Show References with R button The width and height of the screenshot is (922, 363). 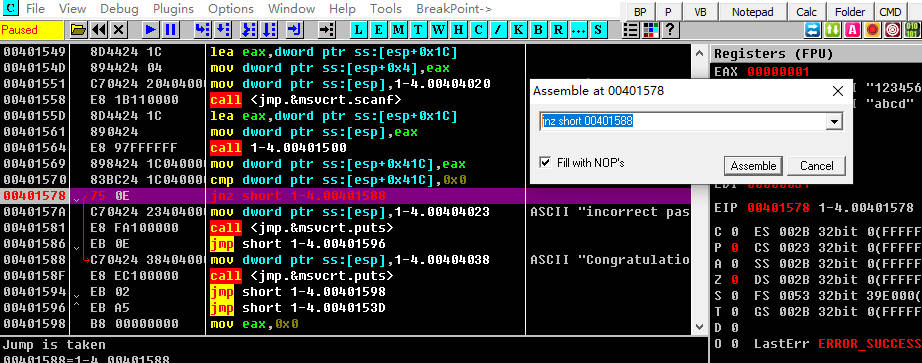[558, 29]
